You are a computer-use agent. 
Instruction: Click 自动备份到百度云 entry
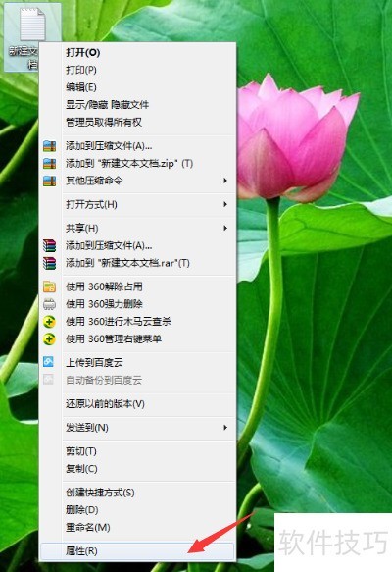click(137, 380)
